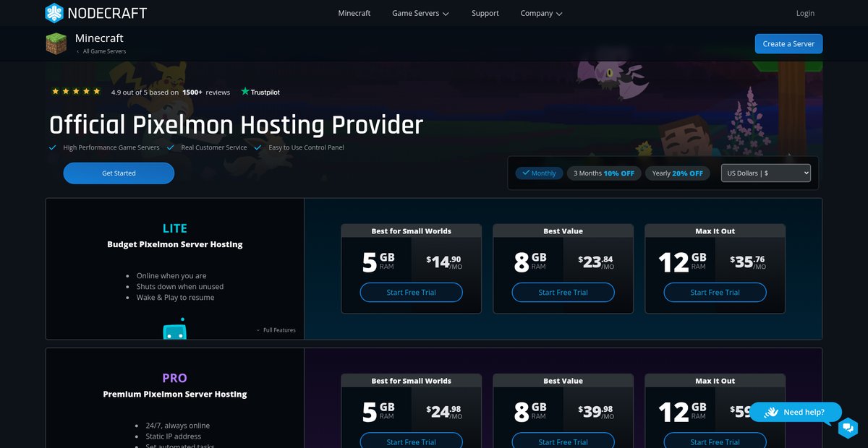Start Free Trial for Lite 12 GB
Image resolution: width=868 pixels, height=448 pixels.
[x=715, y=293]
